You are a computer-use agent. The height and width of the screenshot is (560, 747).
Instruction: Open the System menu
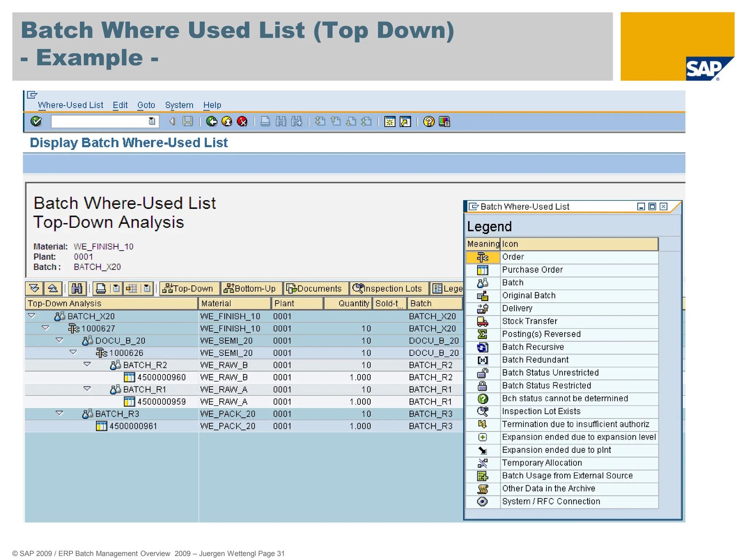[179, 105]
